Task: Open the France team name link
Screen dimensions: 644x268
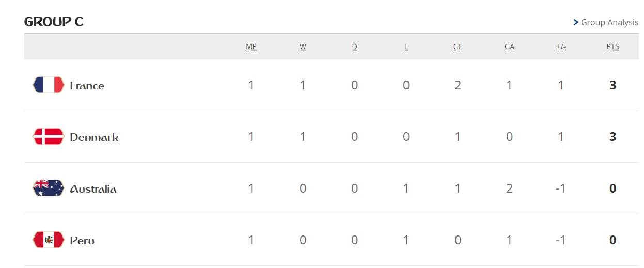Action: tap(87, 86)
